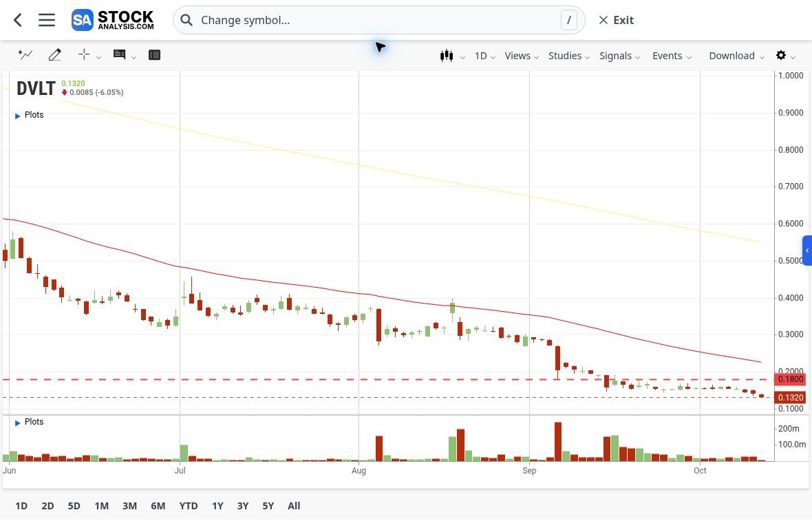Screen dimensions: 812x521
Task: Click the Aug date axis label
Action: pos(359,471)
